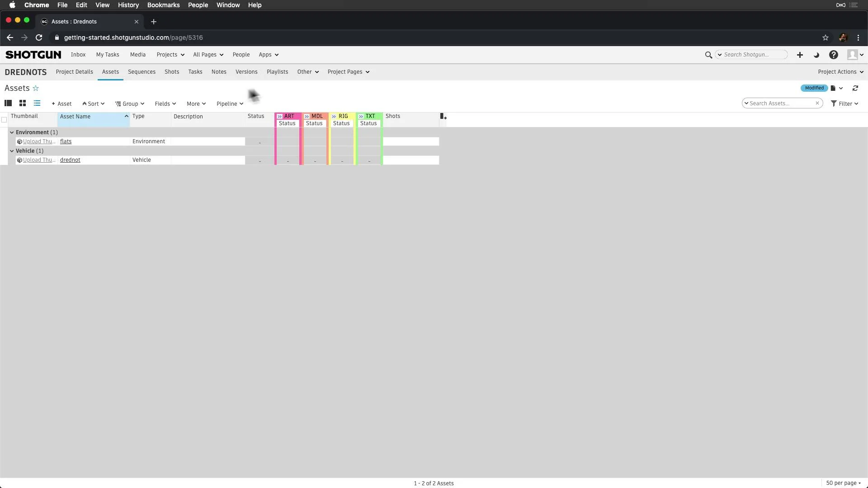Expand the Environment asset group

pos(12,131)
